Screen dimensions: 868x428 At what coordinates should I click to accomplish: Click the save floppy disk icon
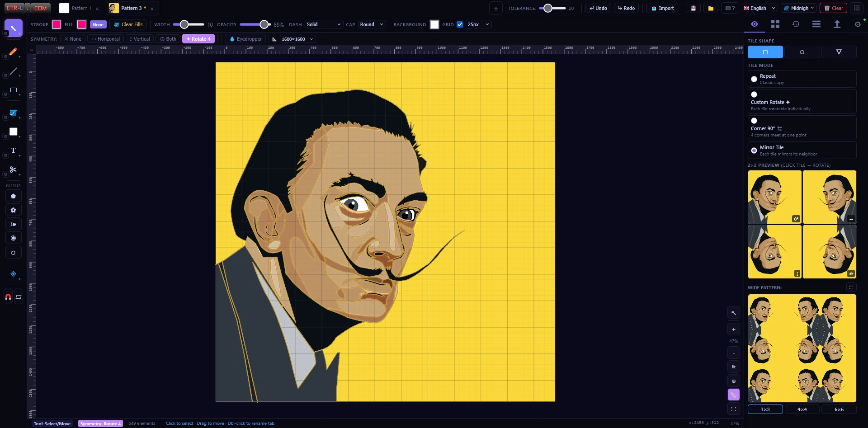tap(693, 8)
